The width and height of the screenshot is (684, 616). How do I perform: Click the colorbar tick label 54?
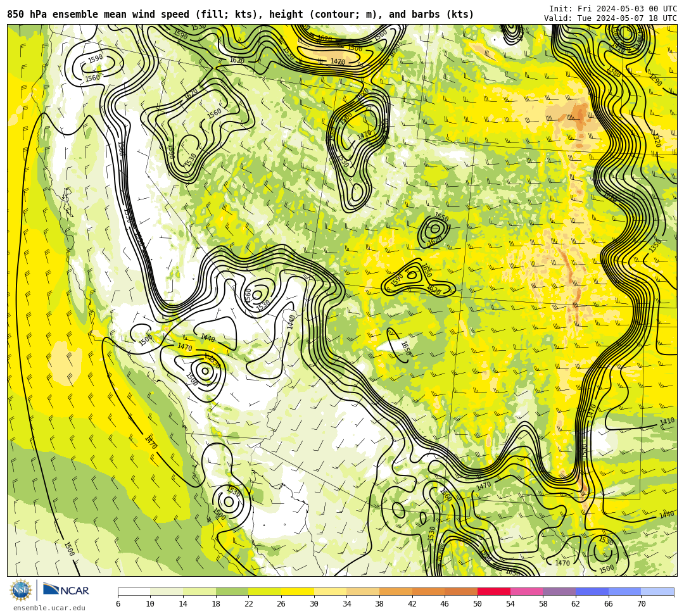tap(510, 604)
